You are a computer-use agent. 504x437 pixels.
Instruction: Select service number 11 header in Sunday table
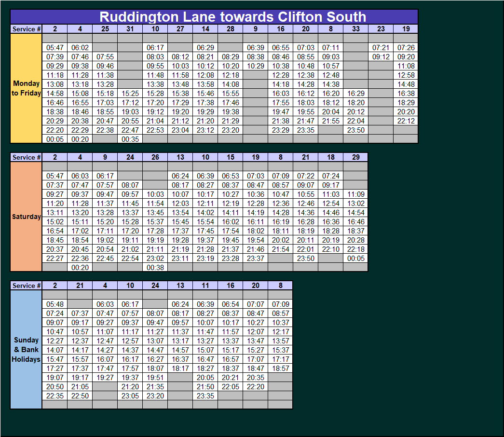point(205,286)
